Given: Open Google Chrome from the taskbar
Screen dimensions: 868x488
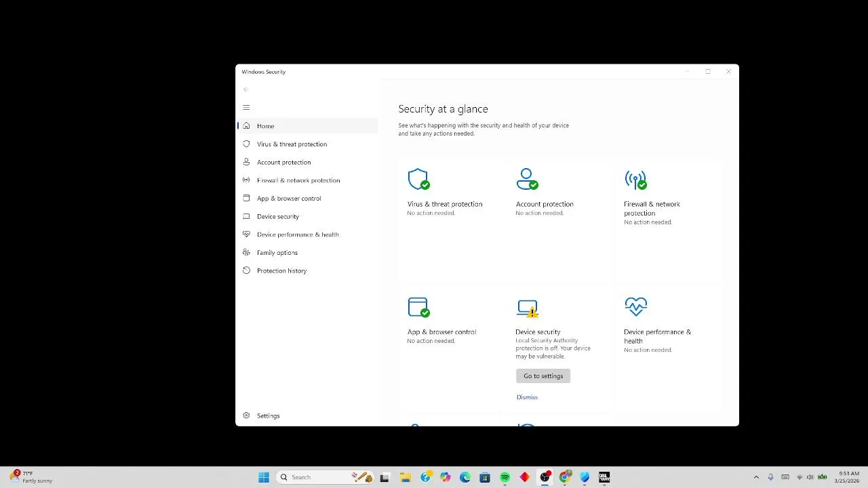Looking at the screenshot, I should 565,477.
